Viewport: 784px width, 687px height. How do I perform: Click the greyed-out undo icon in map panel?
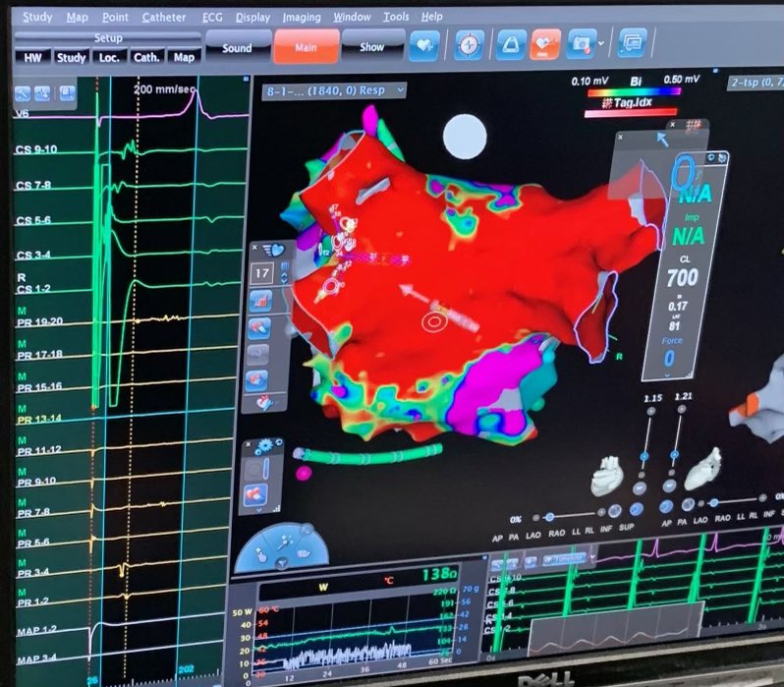(257, 354)
